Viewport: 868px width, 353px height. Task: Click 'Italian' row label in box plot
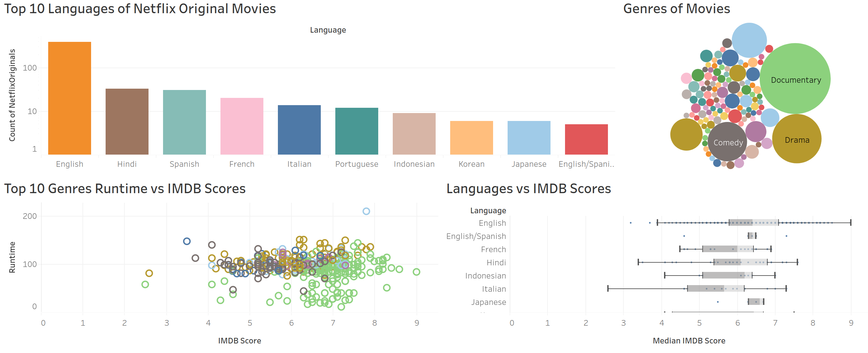coord(494,289)
